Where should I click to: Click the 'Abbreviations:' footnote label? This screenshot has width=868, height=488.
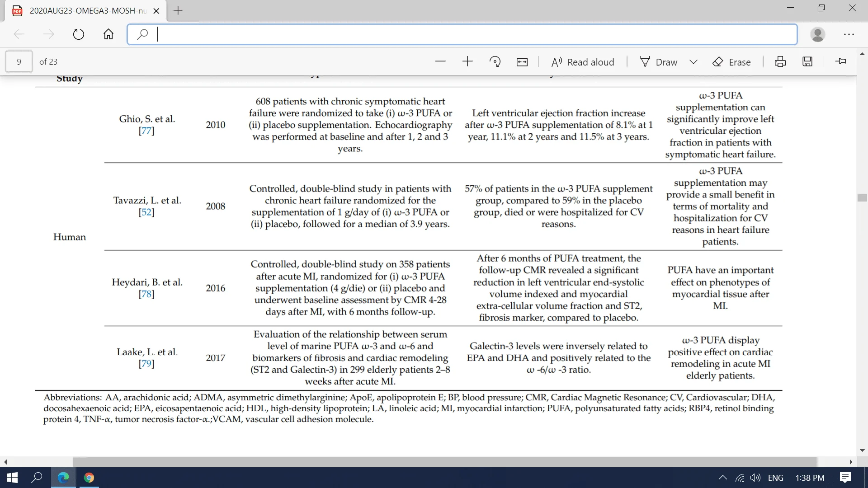[72, 398]
